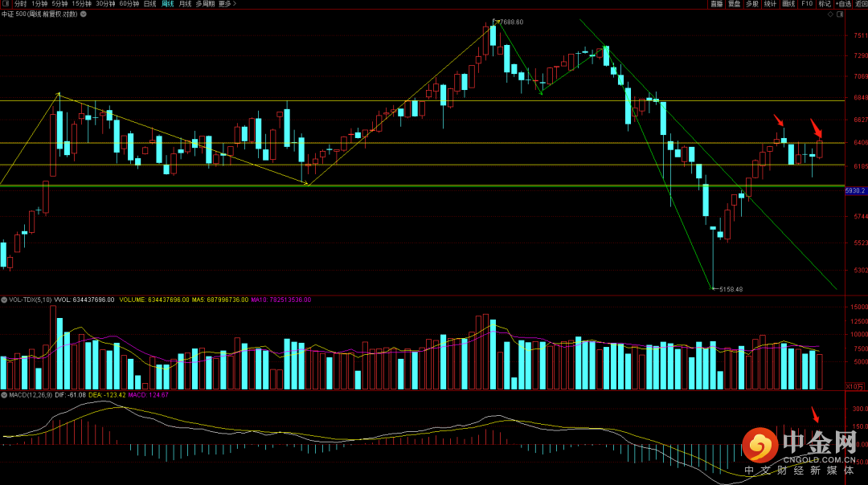Switch to 日线 daily chart
This screenshot has width=868, height=485.
(x=150, y=4)
